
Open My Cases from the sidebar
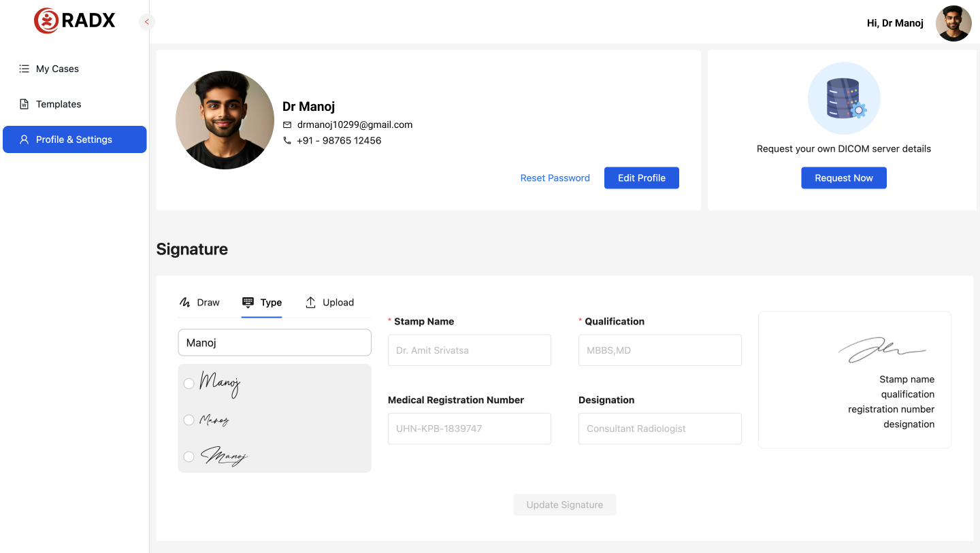[x=57, y=69]
